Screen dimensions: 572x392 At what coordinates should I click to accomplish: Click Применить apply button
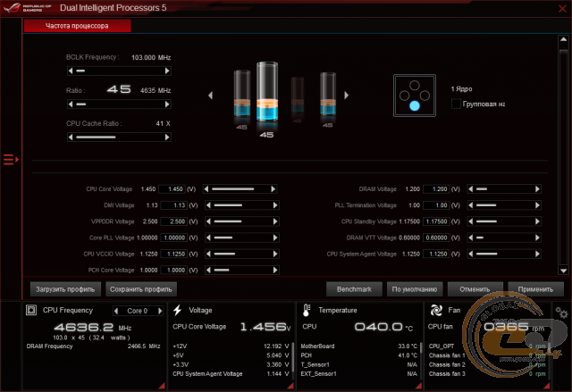535,289
